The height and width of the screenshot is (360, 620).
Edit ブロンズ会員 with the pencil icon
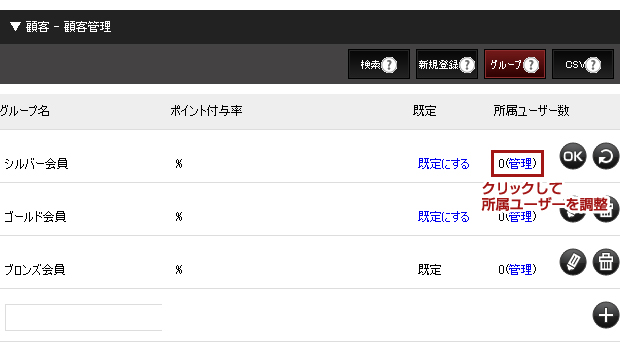(573, 262)
